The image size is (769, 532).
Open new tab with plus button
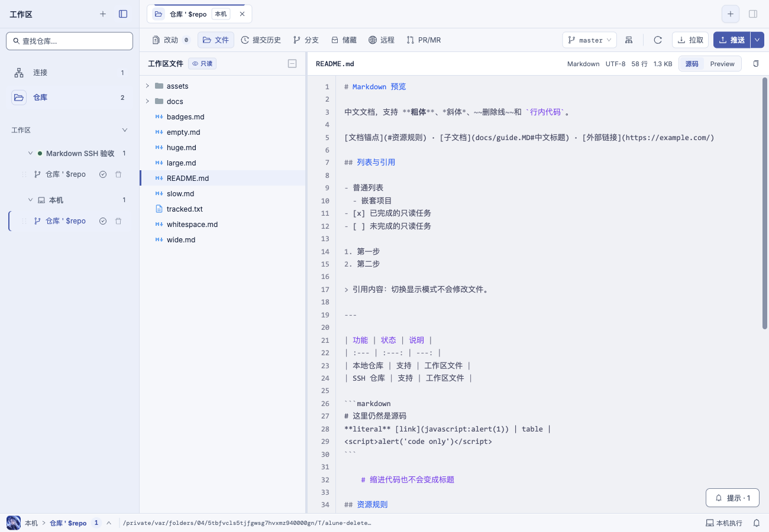(x=731, y=14)
